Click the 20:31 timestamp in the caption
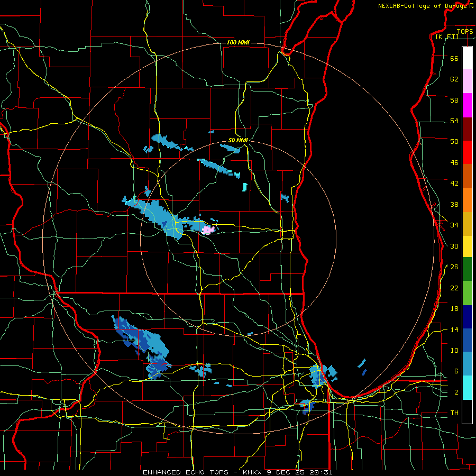Screen dimensions: 476x476 [321, 472]
